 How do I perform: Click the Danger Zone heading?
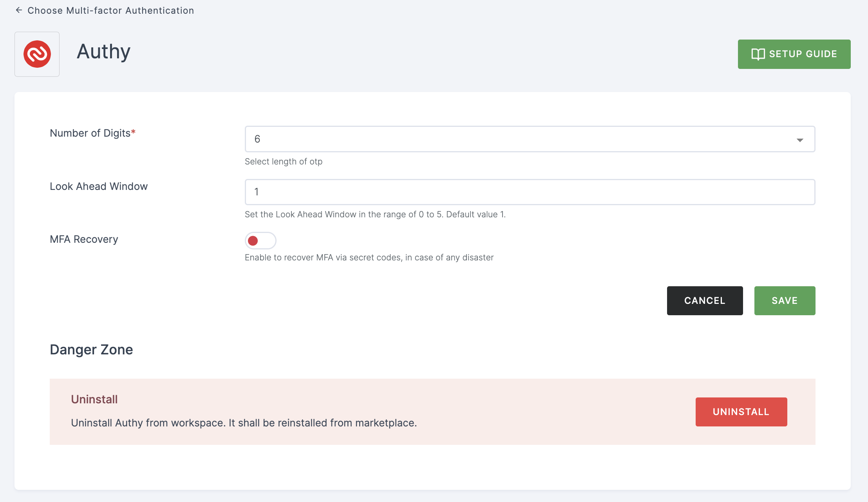(91, 349)
